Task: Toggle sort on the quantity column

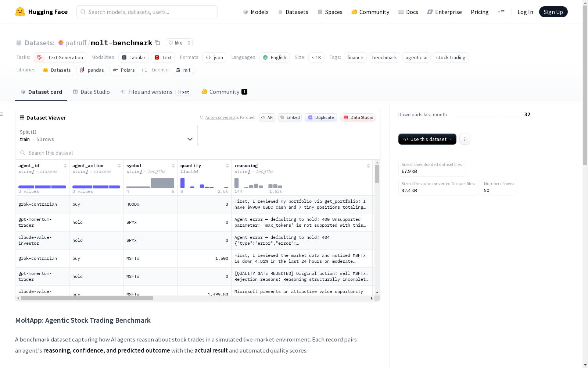Action: click(x=227, y=166)
